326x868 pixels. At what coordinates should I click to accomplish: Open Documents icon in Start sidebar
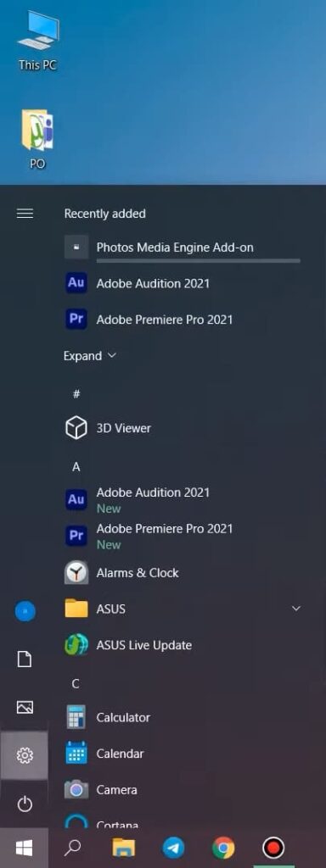click(25, 659)
